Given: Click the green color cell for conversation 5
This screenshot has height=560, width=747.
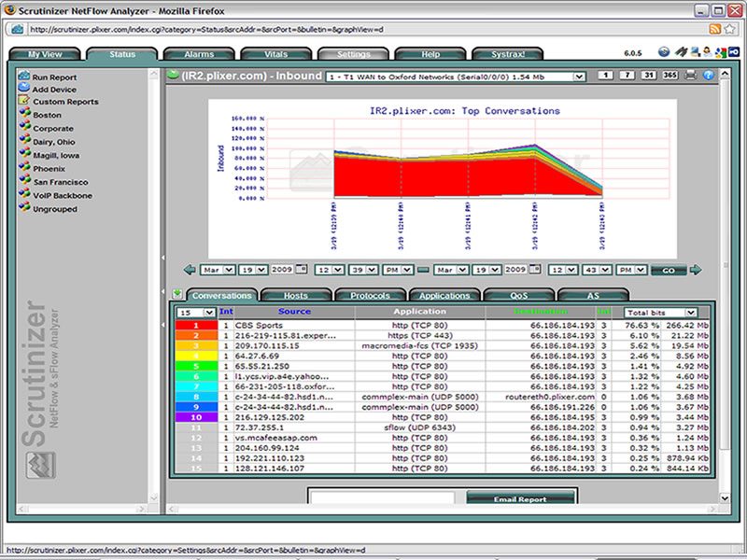Looking at the screenshot, I should tap(196, 366).
